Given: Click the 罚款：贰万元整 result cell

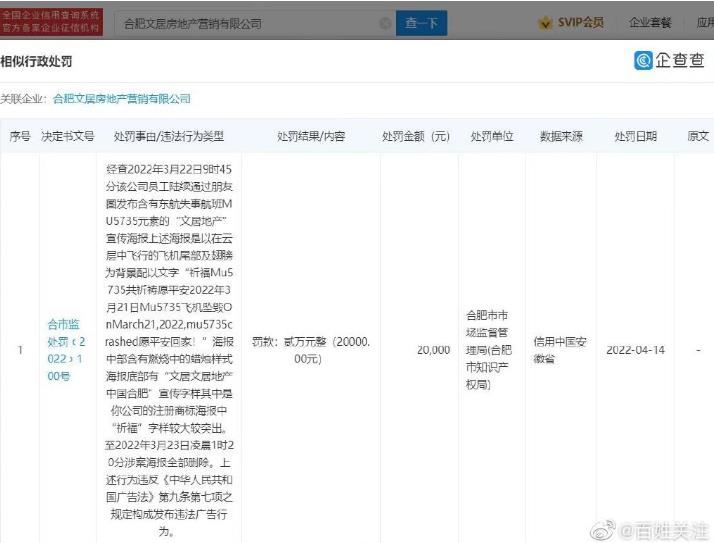Looking at the screenshot, I should tap(311, 350).
